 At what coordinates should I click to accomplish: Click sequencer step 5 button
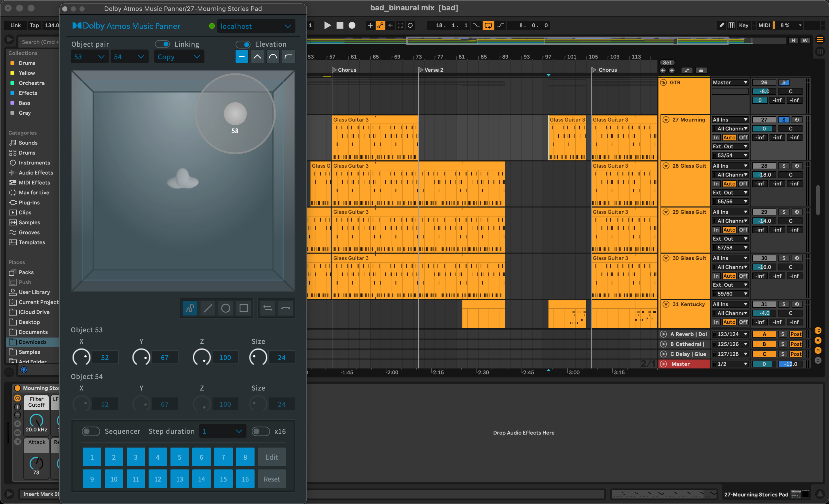point(179,457)
